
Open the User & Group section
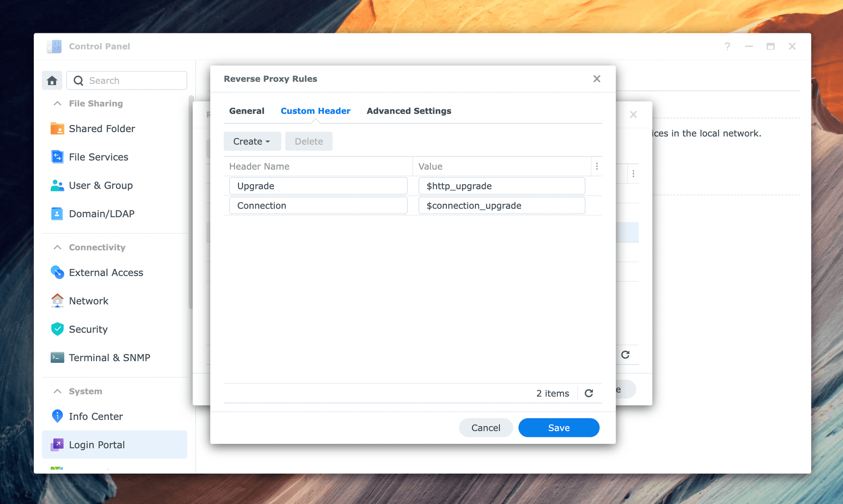point(101,185)
